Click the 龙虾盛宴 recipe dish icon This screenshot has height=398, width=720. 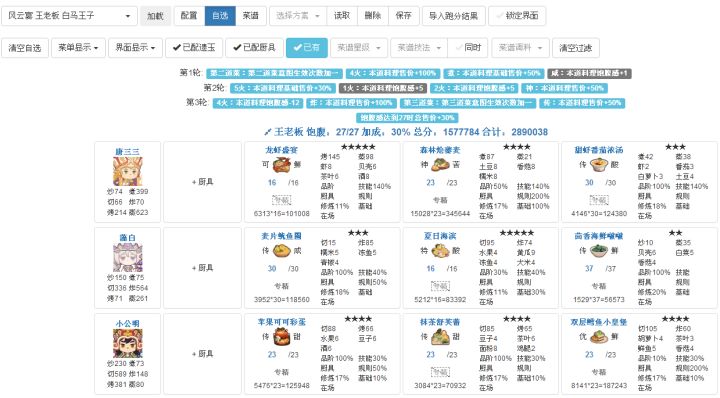point(282,165)
